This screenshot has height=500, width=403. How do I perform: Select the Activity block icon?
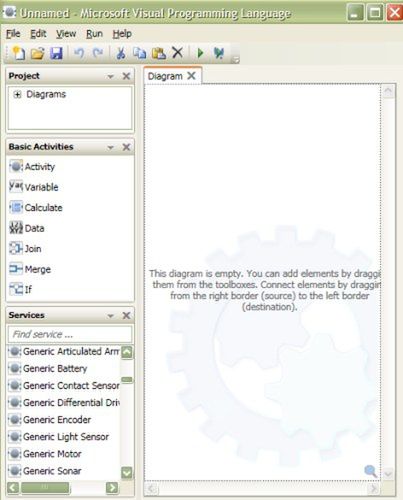pos(16,166)
